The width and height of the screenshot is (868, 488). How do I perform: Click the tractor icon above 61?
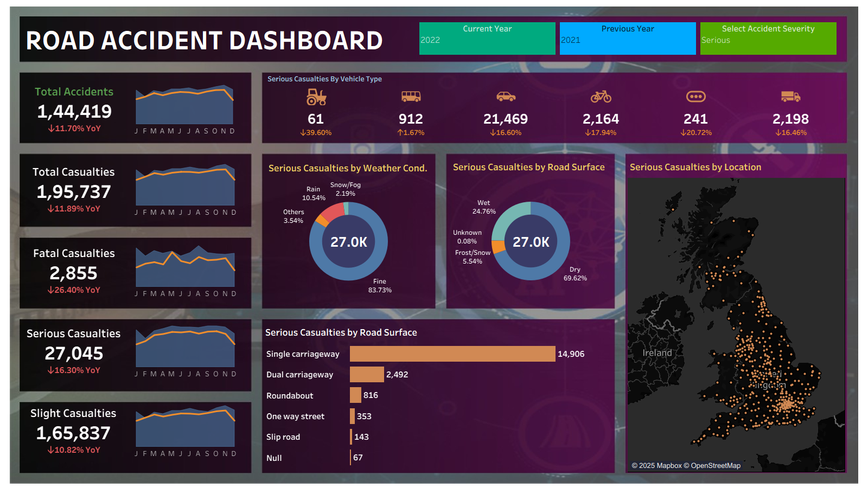tap(316, 97)
